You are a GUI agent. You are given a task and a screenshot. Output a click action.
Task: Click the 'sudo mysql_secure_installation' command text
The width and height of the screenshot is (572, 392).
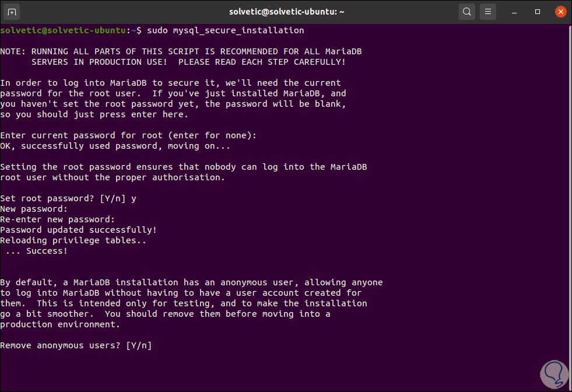coord(226,30)
